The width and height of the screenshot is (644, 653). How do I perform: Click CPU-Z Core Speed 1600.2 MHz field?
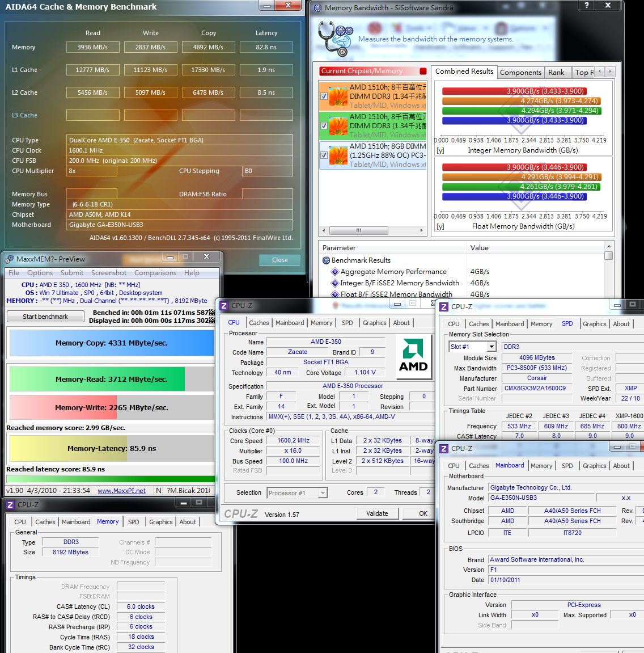(x=293, y=441)
